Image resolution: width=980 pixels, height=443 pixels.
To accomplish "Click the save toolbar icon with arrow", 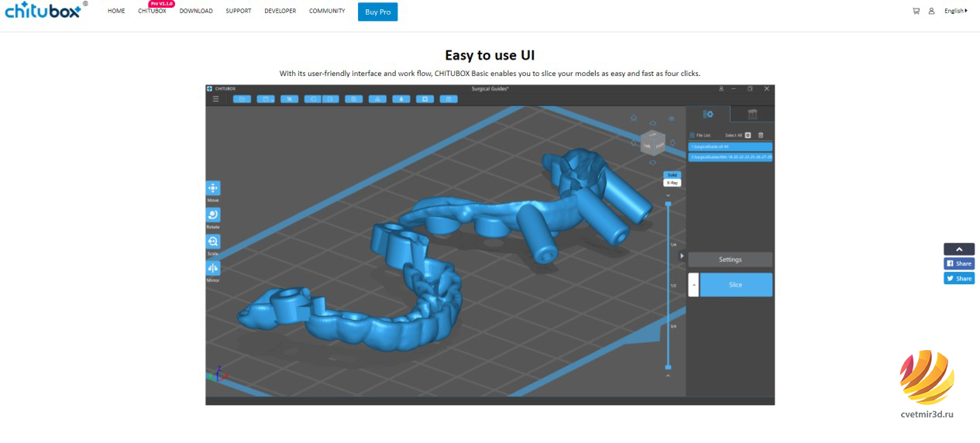I will [x=265, y=99].
